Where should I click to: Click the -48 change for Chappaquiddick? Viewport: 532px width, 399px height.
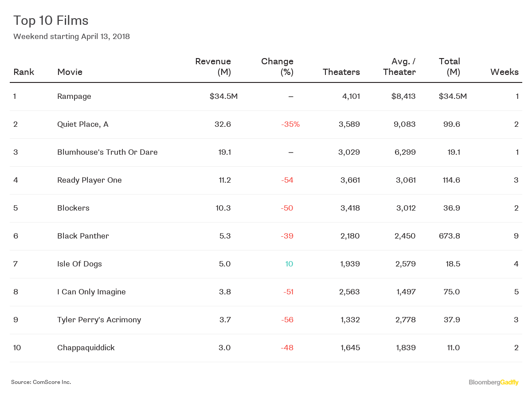coord(287,348)
